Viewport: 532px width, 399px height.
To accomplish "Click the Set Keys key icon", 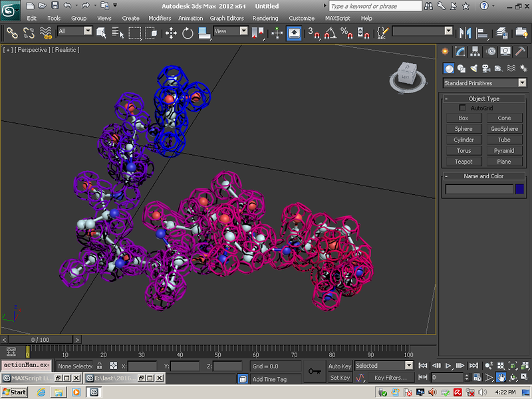I will pyautogui.click(x=315, y=372).
